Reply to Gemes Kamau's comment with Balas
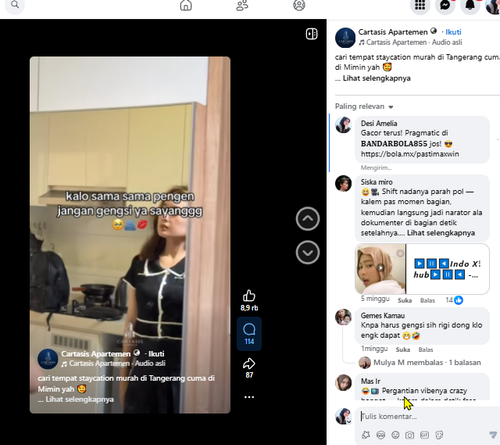The image size is (500, 445). click(426, 349)
